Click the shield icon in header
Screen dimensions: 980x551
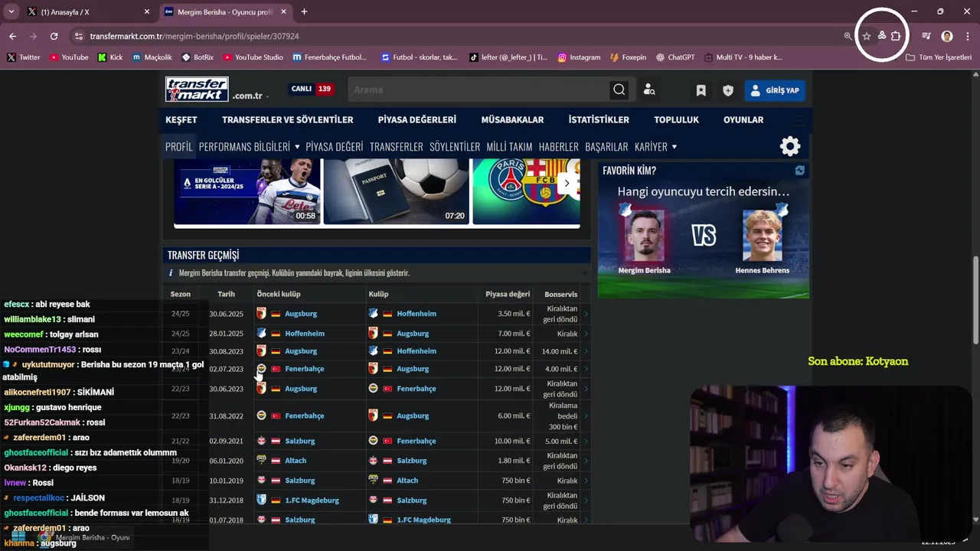click(728, 90)
